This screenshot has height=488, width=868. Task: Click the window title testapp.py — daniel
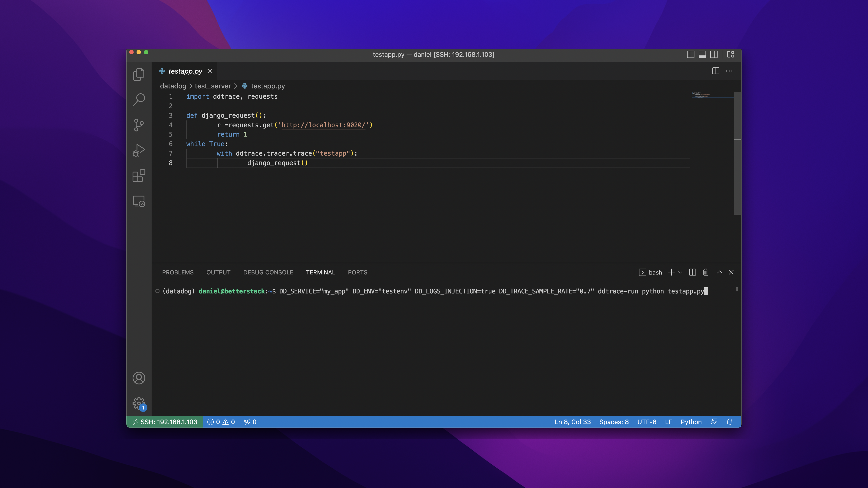click(433, 54)
